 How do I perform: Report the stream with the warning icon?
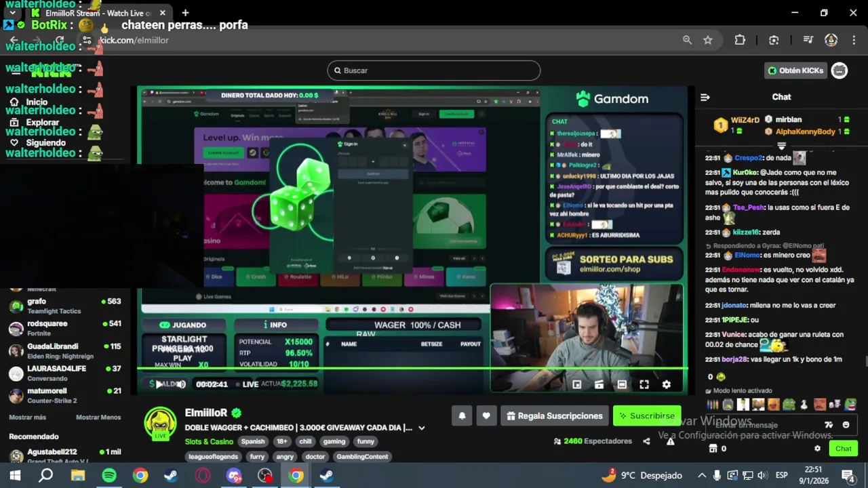pos(670,441)
